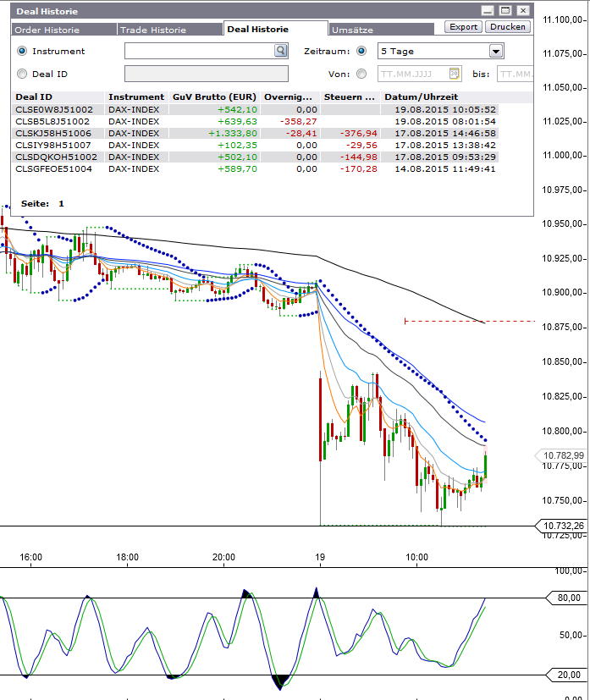This screenshot has width=590, height=700.
Task: Sort by GuV Brutto (EUR) column header
Action: tap(214, 97)
